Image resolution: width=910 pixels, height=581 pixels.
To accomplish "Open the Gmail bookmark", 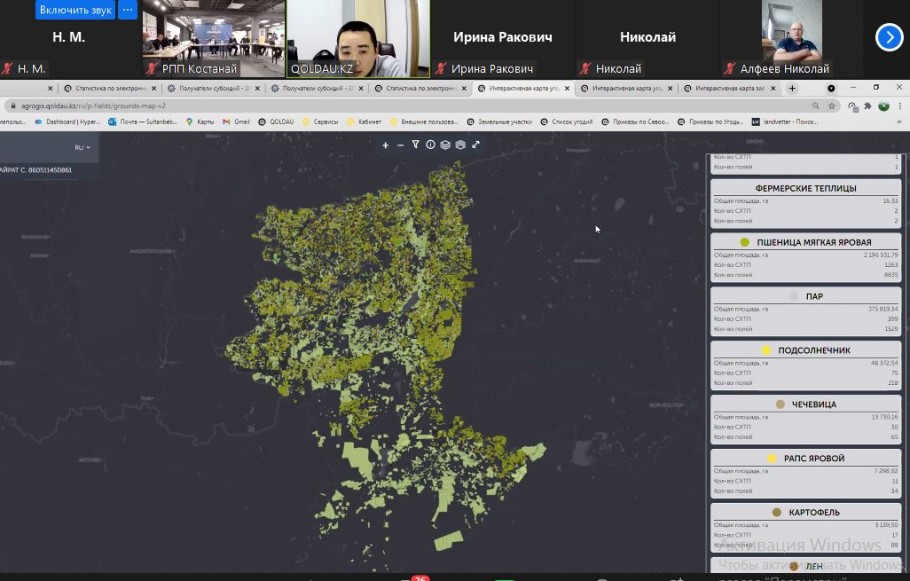I will (236, 122).
